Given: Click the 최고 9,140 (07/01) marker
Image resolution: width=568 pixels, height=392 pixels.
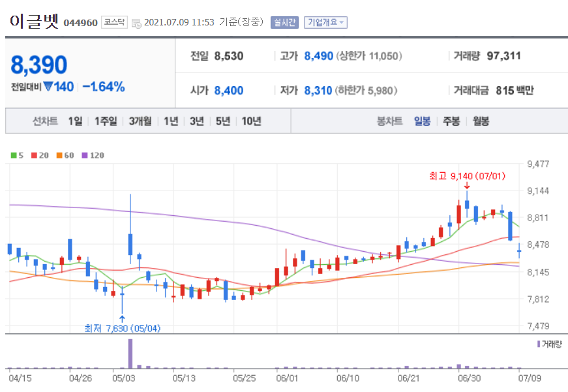Looking at the screenshot, I should click(467, 176).
